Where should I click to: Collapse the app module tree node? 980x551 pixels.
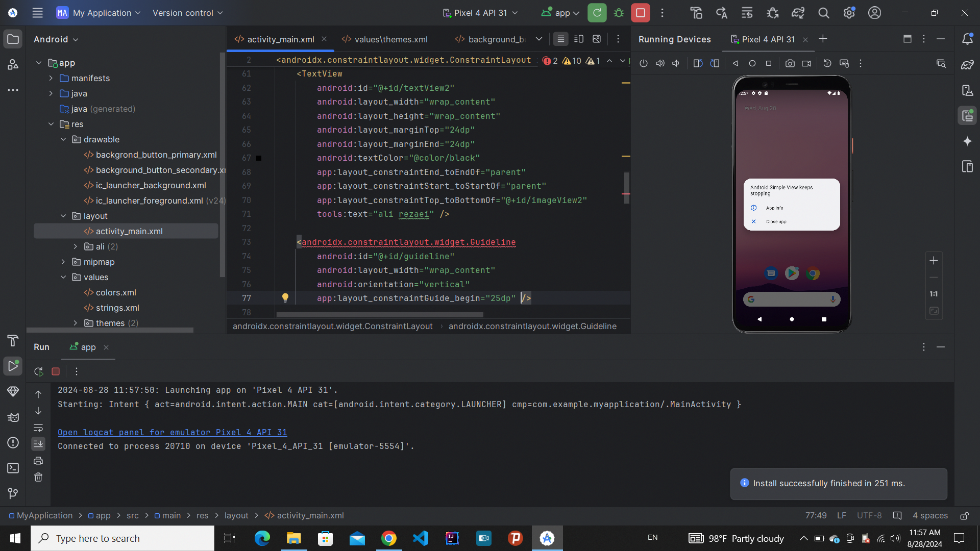[39, 63]
